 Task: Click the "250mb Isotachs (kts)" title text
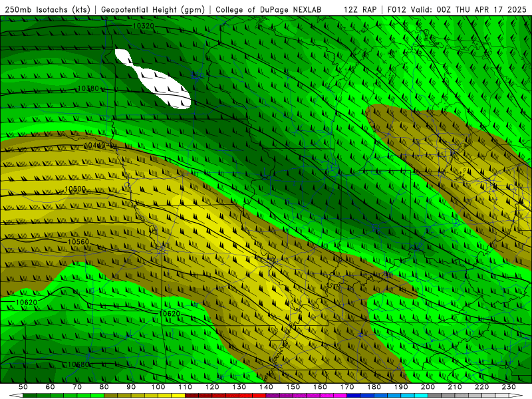coord(48,9)
